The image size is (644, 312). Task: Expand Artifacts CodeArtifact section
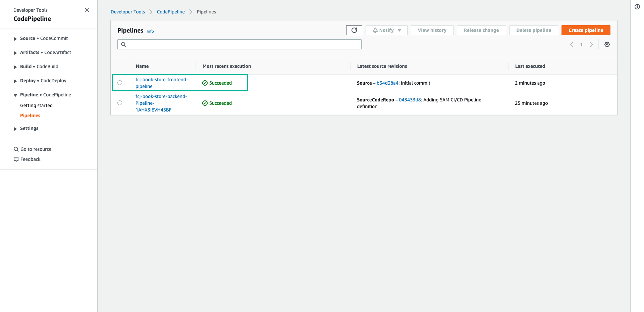[15, 53]
